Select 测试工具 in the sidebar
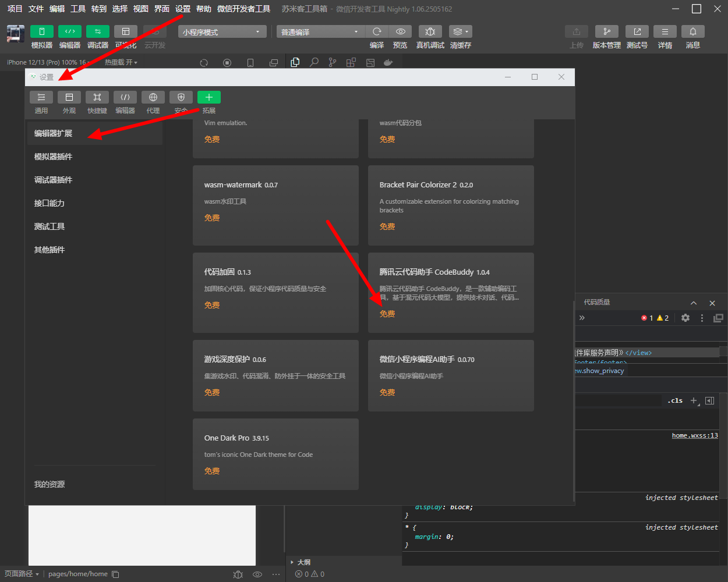The height and width of the screenshot is (582, 728). pyautogui.click(x=95, y=226)
